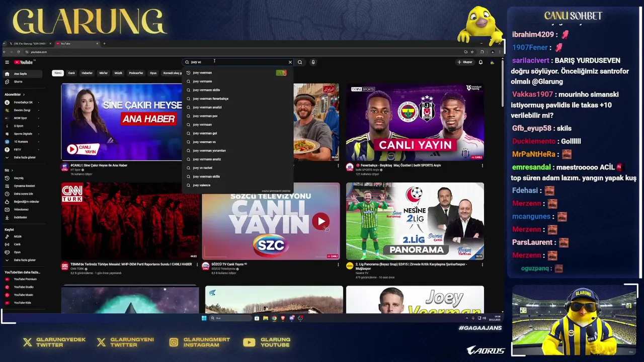This screenshot has width=644, height=362.
Task: Open the 2. Lig Panorama thumbnail
Action: click(x=415, y=221)
